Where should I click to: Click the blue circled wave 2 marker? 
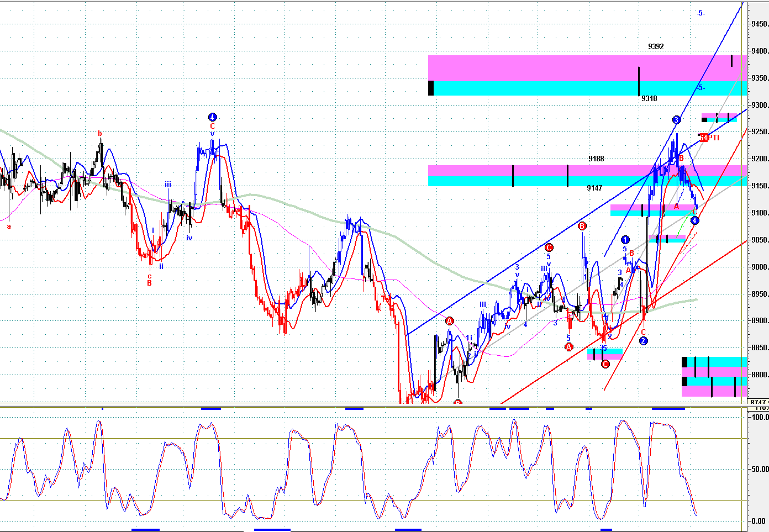coord(643,341)
